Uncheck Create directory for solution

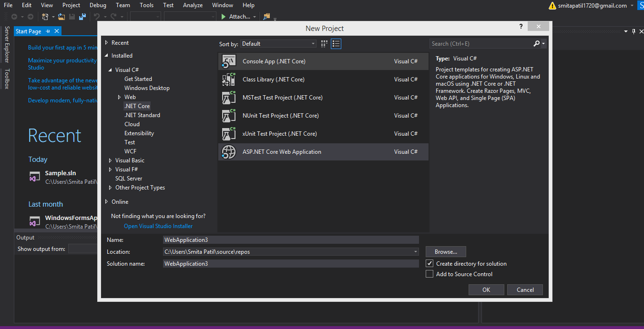[429, 263]
